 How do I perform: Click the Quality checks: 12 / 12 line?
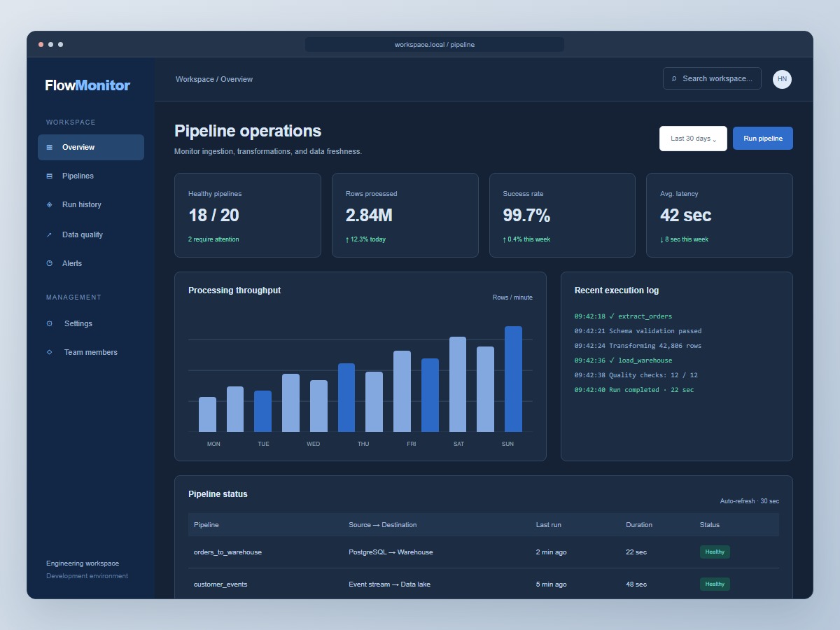[636, 375]
